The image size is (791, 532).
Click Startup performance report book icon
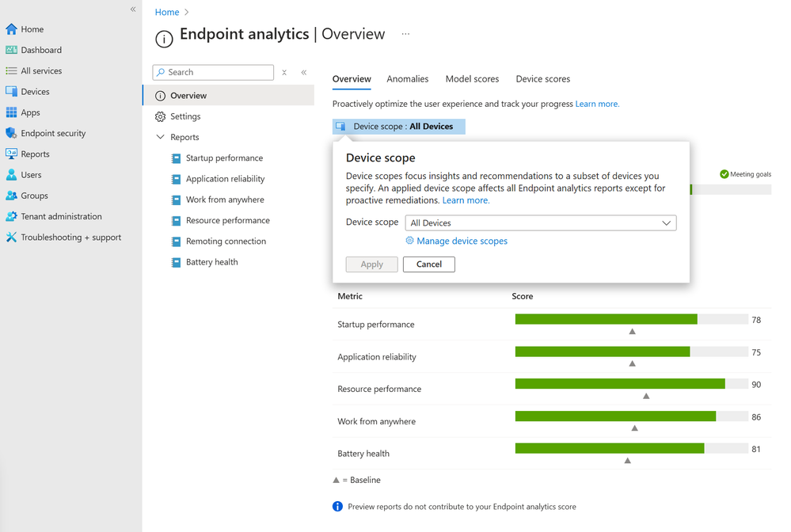(x=176, y=158)
